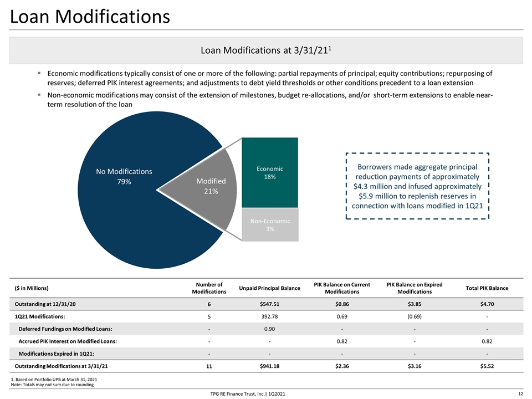Click the "Loan Modifications" slide title
The image size is (532, 399).
[x=90, y=16]
